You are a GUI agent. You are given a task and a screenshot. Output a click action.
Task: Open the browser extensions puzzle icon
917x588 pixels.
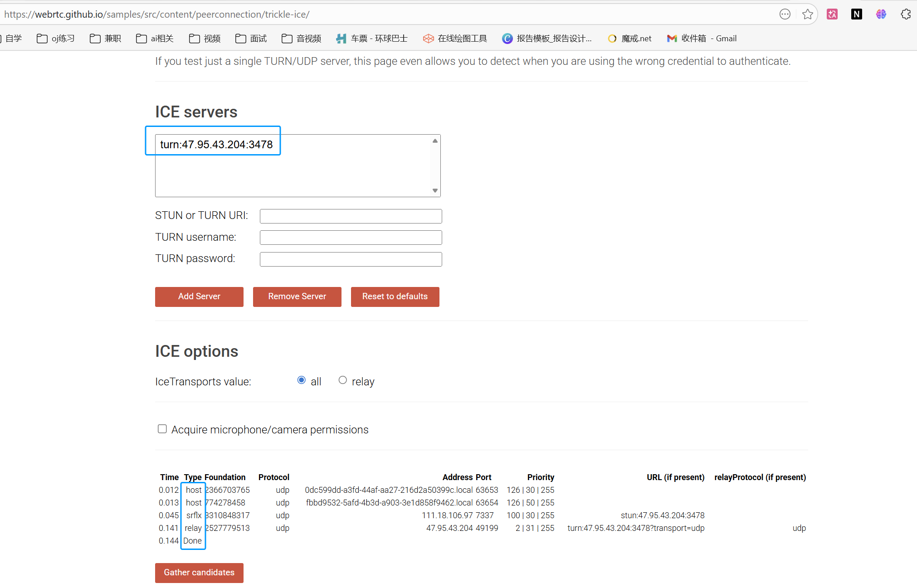point(905,15)
